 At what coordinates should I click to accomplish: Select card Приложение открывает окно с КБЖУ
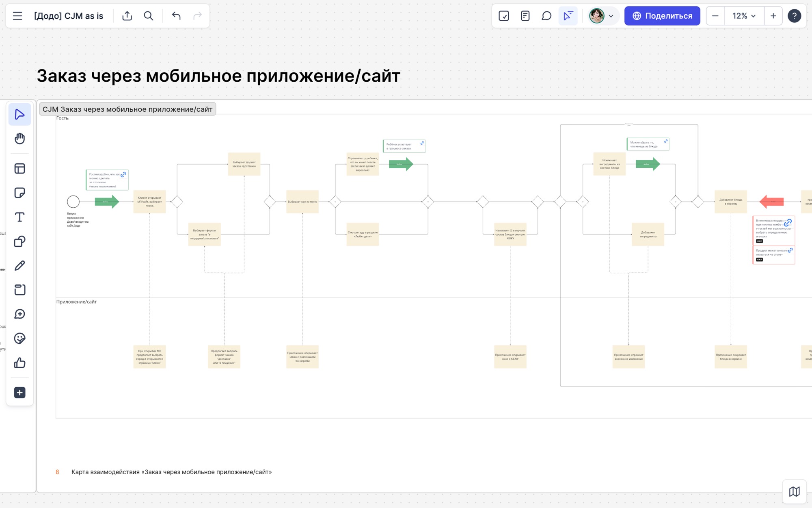[x=510, y=357]
